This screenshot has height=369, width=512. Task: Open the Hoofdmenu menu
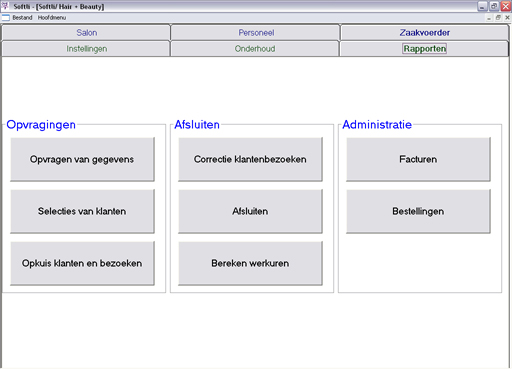(52, 18)
